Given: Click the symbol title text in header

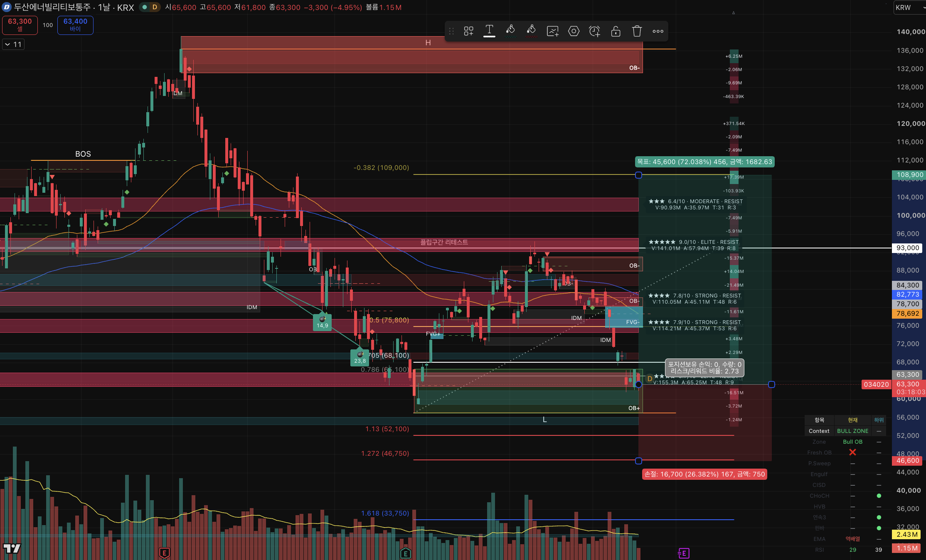Looking at the screenshot, I should [74, 7].
